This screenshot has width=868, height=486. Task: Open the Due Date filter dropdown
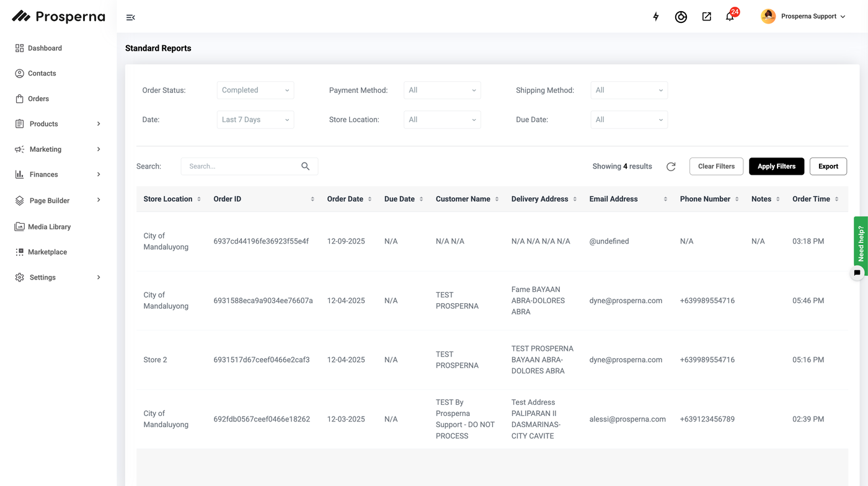pyautogui.click(x=629, y=120)
